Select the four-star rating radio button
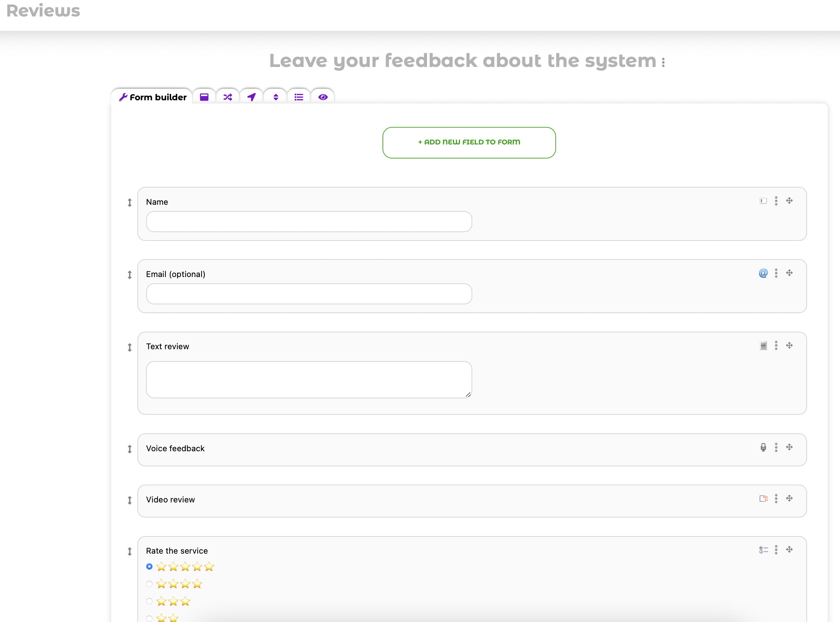Screen dimensions: 840x622 149,584
